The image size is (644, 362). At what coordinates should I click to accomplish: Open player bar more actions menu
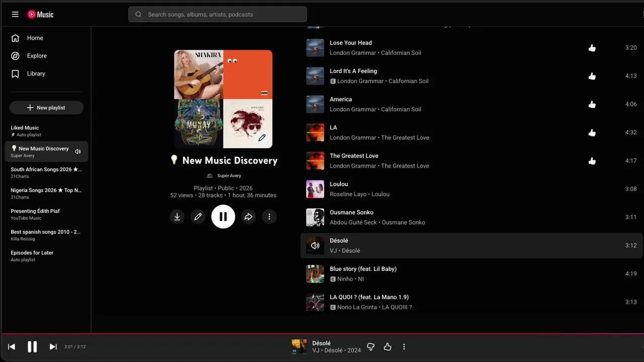point(404,347)
